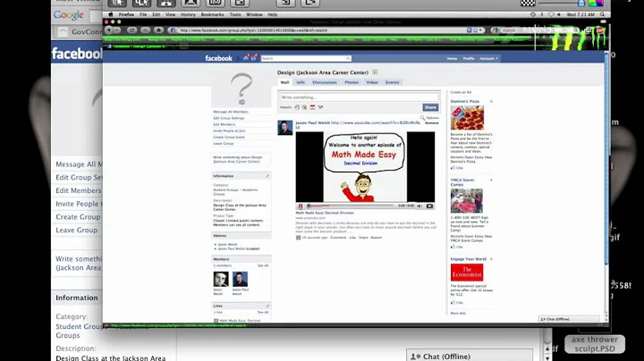Open Jason Welsh's member thumbnail
Image resolution: width=644 pixels, height=361 pixels.
[221, 280]
